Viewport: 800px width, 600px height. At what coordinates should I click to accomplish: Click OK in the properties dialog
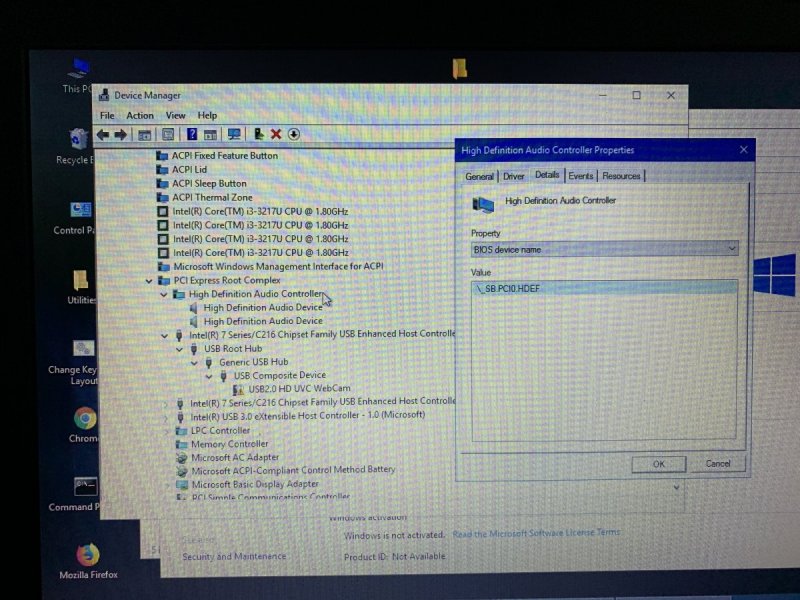pyautogui.click(x=659, y=464)
